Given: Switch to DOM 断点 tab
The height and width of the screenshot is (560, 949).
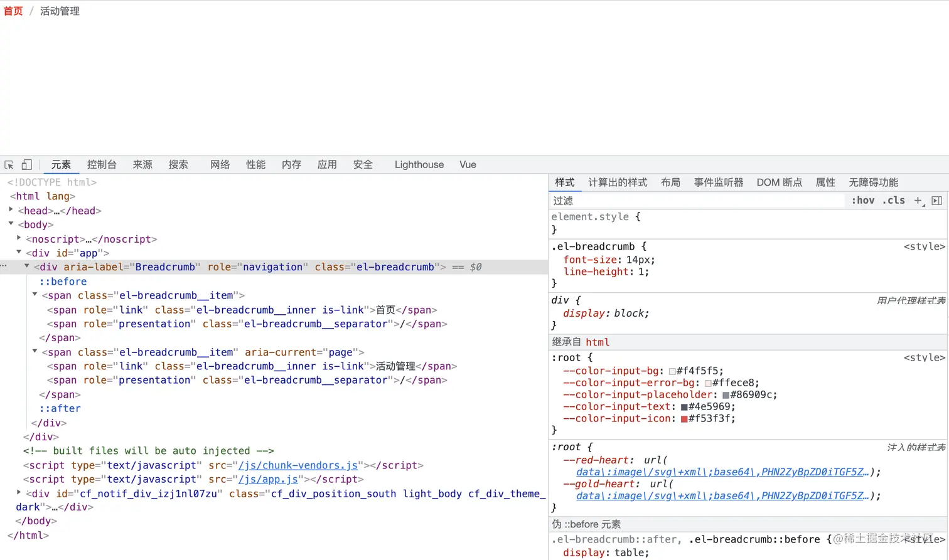Looking at the screenshot, I should (x=780, y=182).
